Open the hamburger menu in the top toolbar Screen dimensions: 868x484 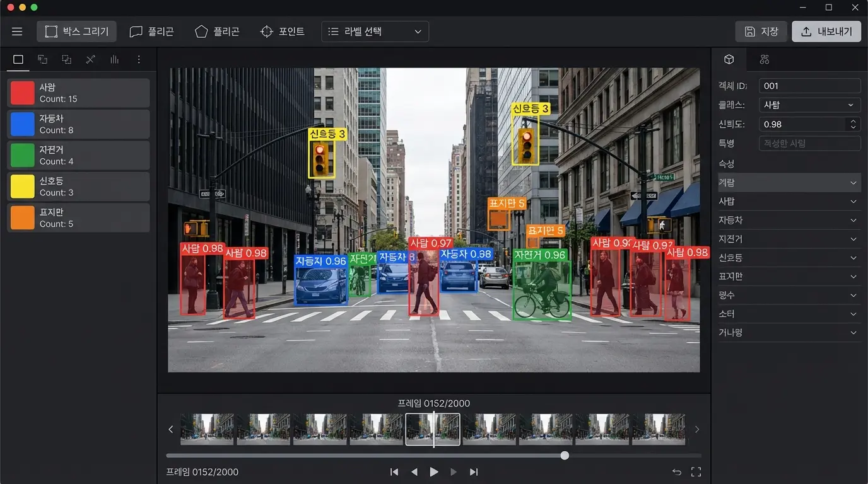(17, 32)
